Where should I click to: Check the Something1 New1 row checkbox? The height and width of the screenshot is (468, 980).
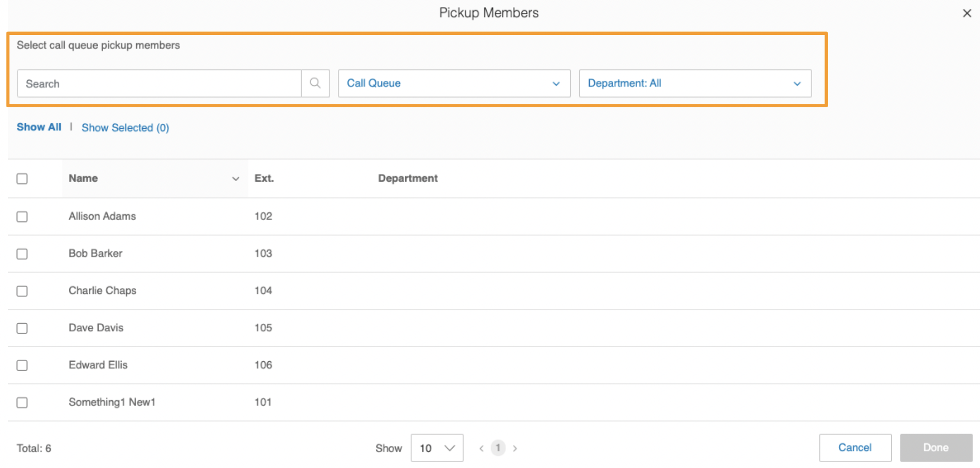pyautogui.click(x=22, y=403)
